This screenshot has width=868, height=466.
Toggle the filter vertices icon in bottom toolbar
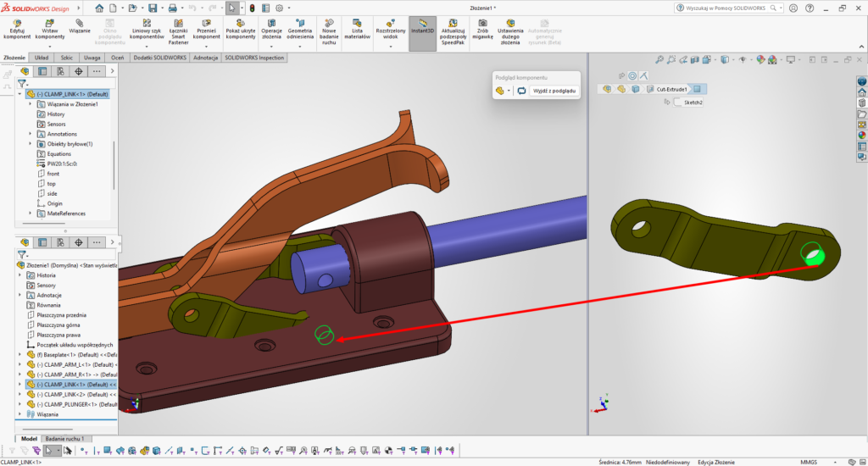(x=84, y=451)
